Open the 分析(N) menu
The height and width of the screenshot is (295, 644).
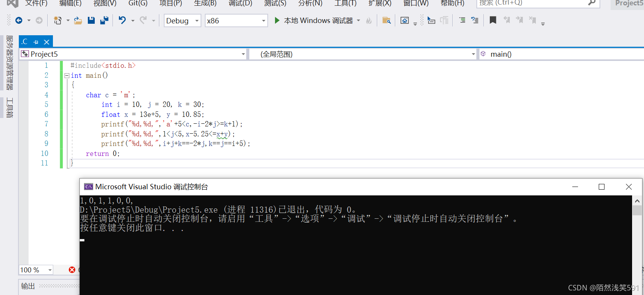tap(310, 3)
